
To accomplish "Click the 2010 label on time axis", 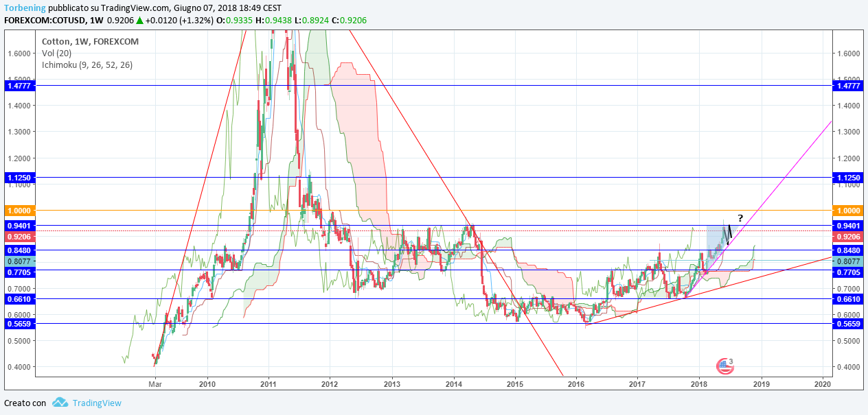I will click(207, 386).
